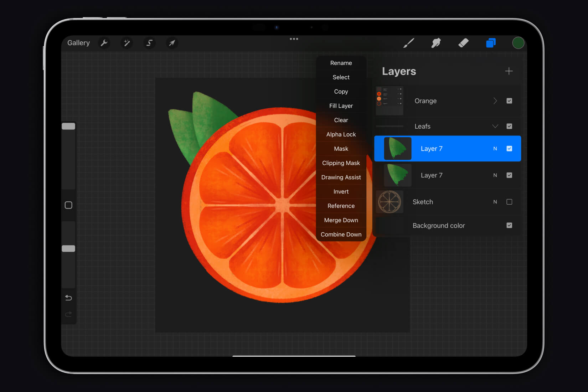Select the Eraser tool
This screenshot has height=392, width=588.
click(463, 43)
